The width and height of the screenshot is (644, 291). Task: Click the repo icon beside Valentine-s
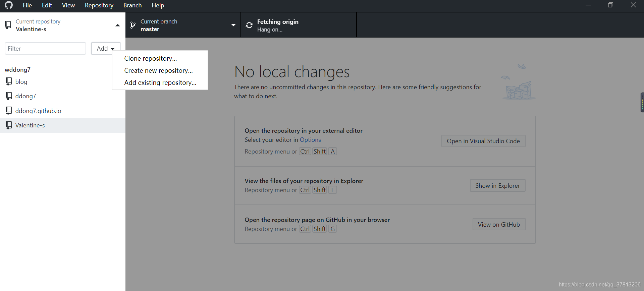coord(9,125)
